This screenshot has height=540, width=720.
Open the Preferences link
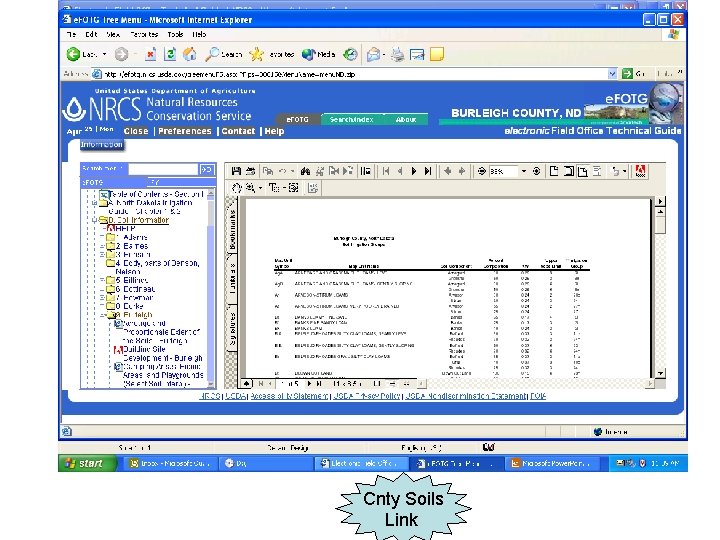click(185, 131)
